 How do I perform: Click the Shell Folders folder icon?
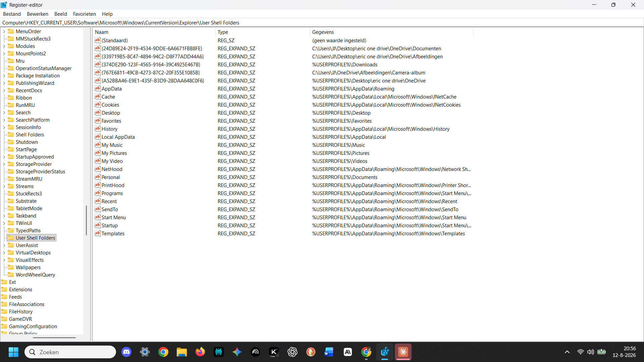point(11,134)
